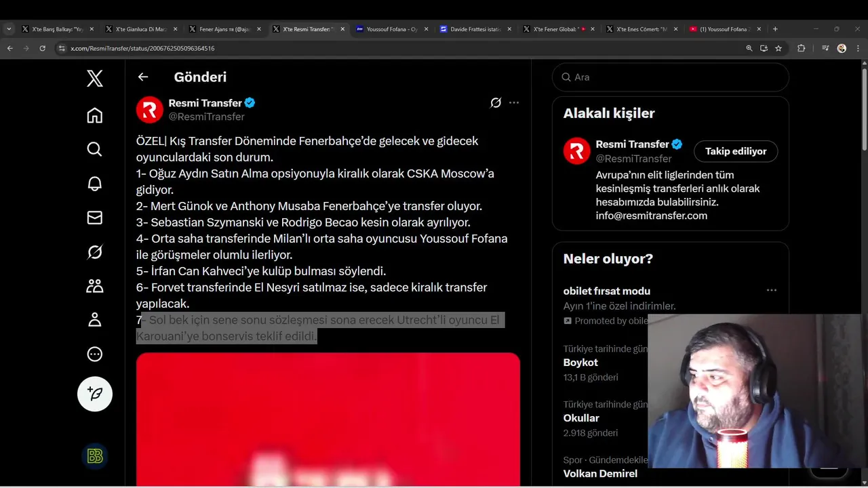The image size is (868, 488).
Task: Open the tab search dropdown arrow
Action: pos(9,29)
